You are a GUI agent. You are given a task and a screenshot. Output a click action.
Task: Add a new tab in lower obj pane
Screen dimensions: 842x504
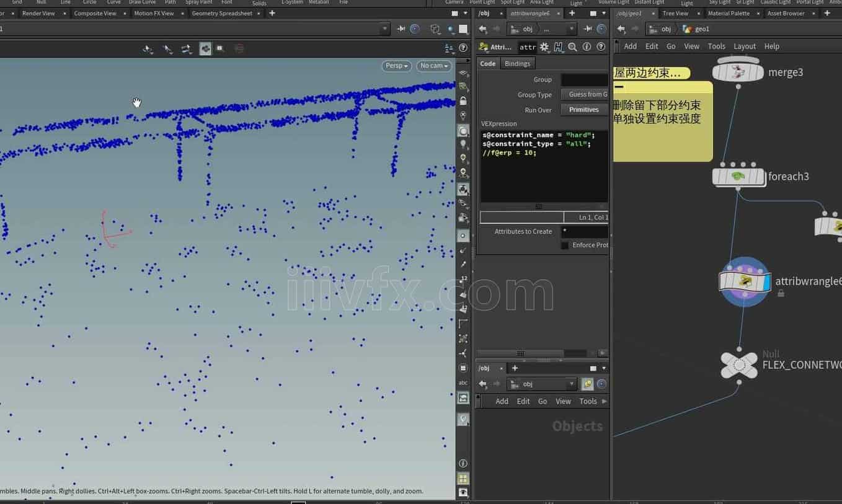pos(515,368)
